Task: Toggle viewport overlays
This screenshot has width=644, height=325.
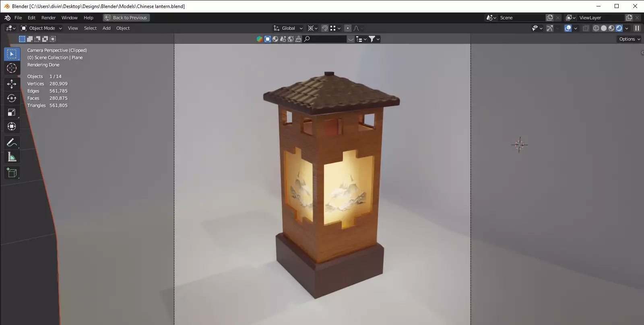Action: pyautogui.click(x=568, y=28)
